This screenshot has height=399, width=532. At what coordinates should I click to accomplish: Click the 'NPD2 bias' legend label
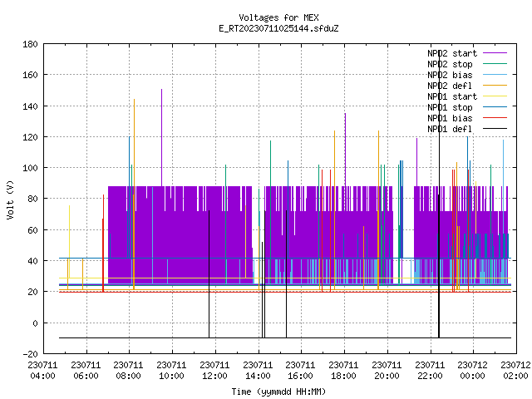[x=450, y=75]
